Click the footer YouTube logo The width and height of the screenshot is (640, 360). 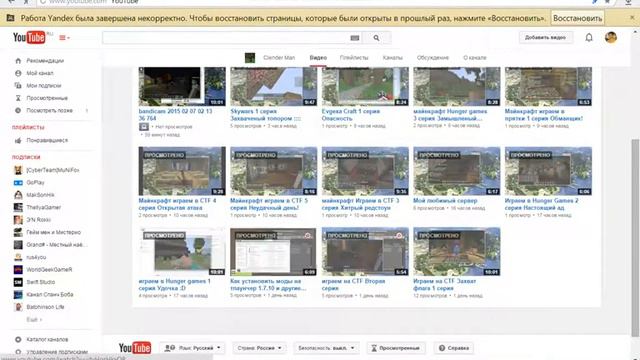[135, 348]
